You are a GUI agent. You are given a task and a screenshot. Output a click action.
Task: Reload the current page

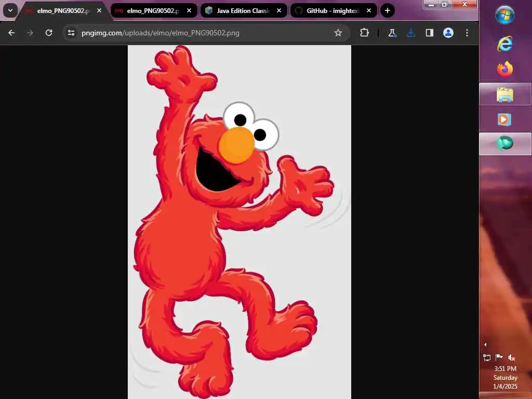tap(49, 33)
